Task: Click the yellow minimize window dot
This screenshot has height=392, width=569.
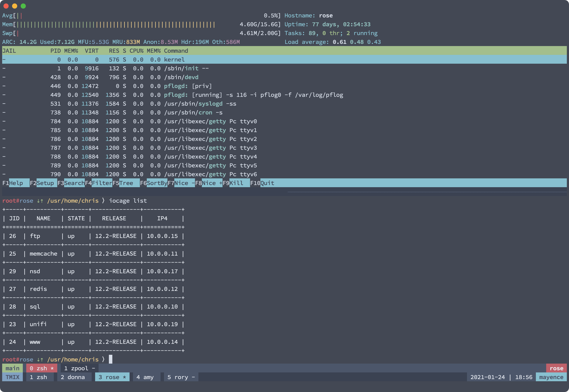Action: tap(14, 6)
